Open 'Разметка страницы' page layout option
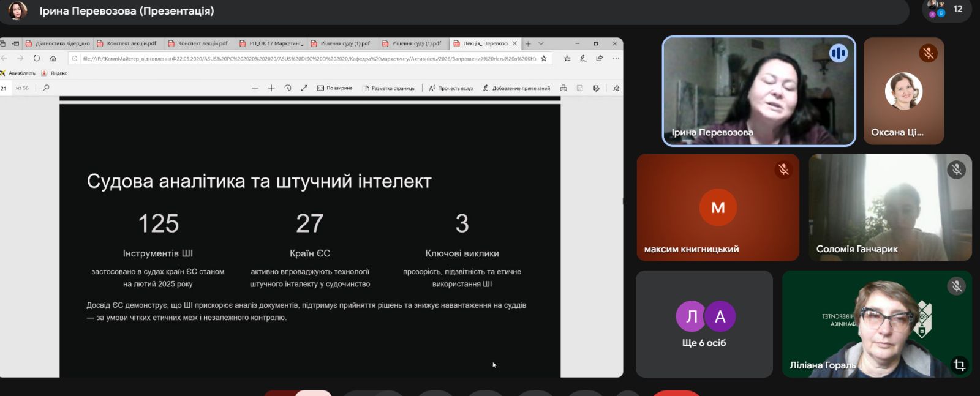The image size is (980, 396). [389, 88]
